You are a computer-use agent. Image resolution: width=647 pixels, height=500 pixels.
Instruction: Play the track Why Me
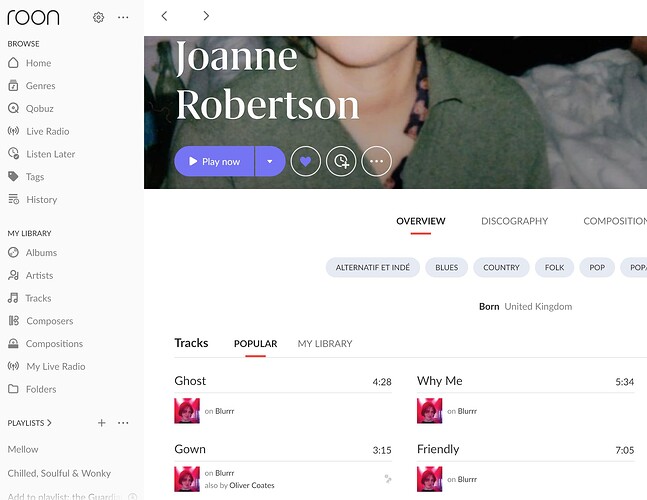click(x=439, y=381)
